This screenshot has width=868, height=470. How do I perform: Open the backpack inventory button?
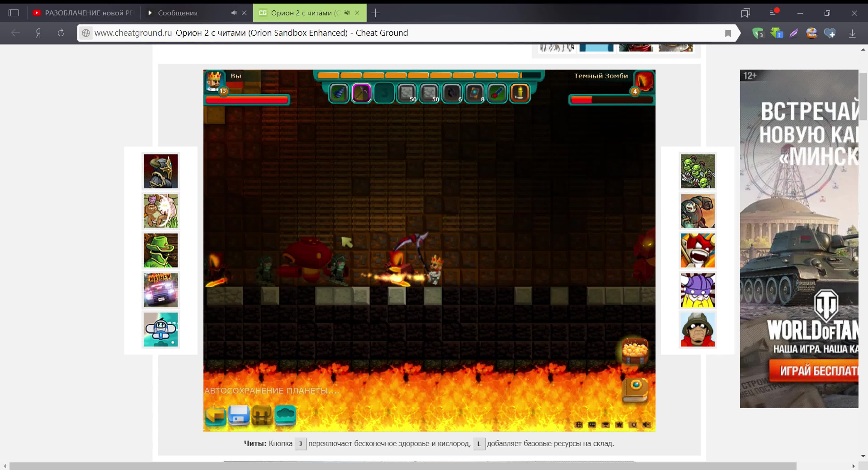click(262, 415)
